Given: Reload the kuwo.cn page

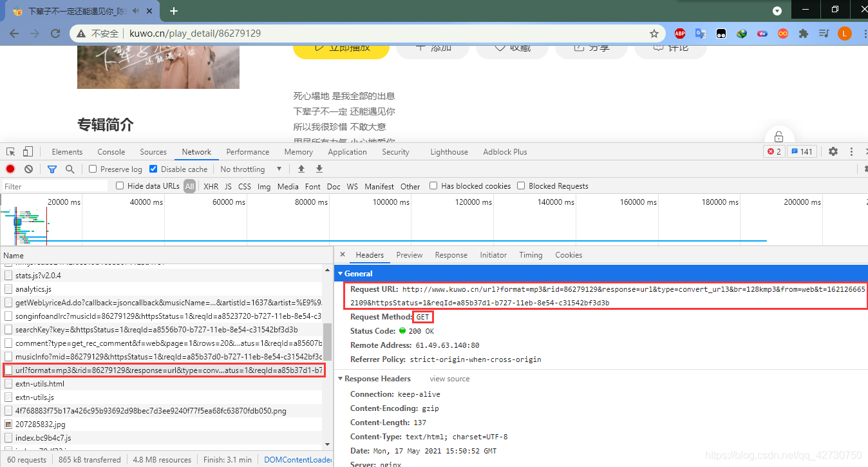Looking at the screenshot, I should click(x=55, y=33).
